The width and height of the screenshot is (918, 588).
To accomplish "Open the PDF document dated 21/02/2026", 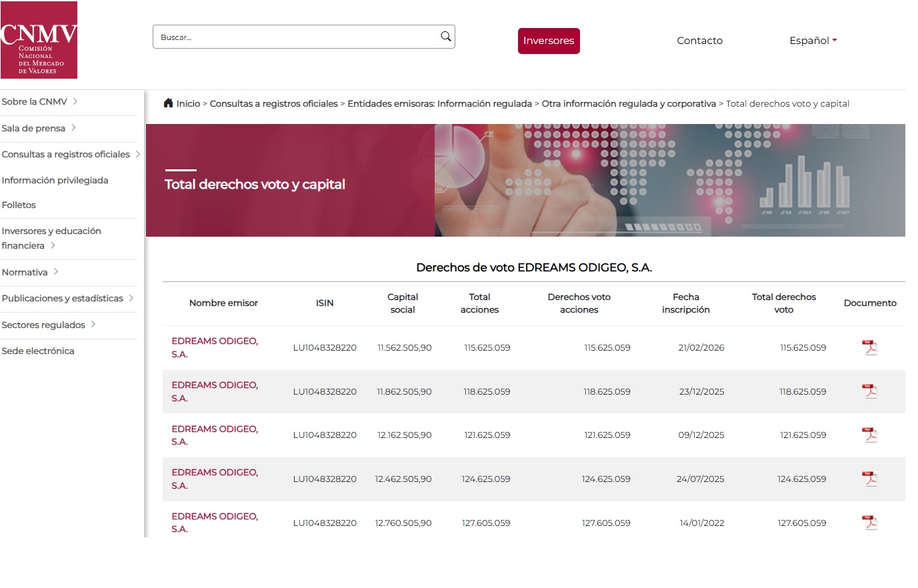I will 870,347.
